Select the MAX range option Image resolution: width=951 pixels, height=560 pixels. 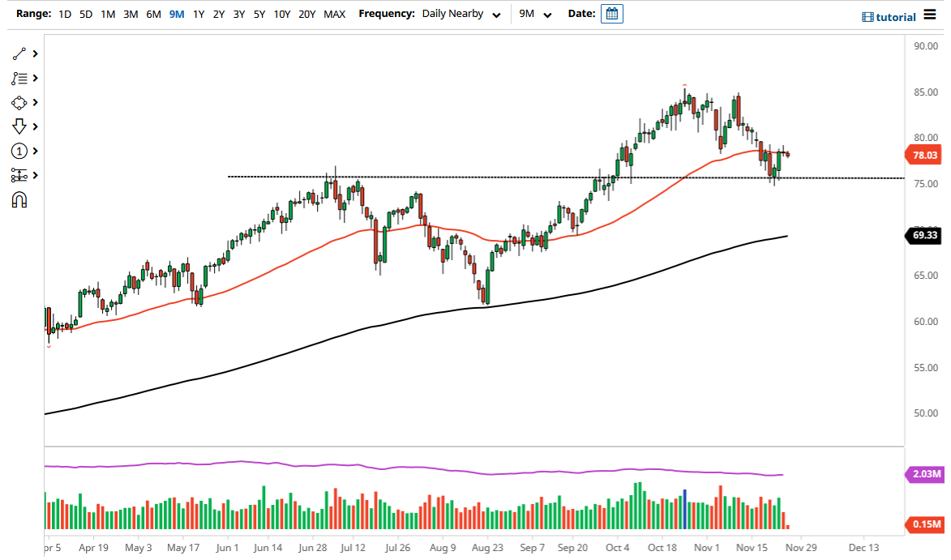coord(334,14)
